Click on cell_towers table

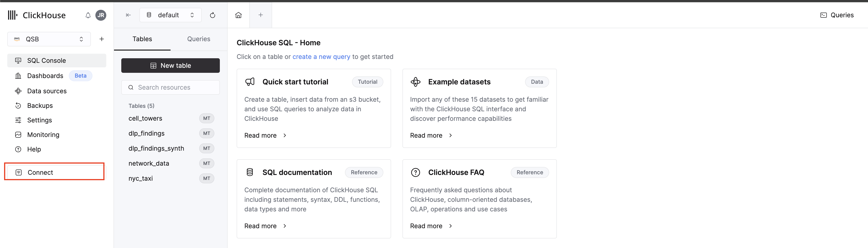[145, 118]
